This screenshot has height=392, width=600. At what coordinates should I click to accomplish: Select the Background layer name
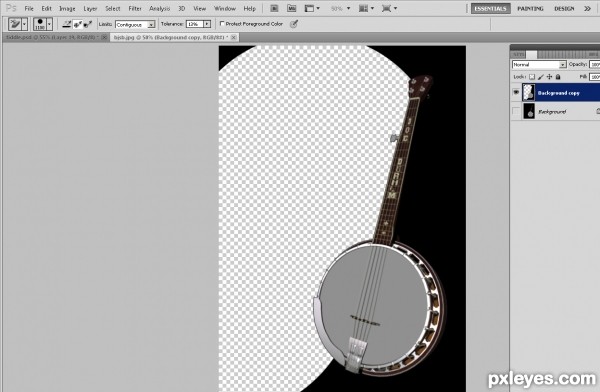tap(552, 112)
